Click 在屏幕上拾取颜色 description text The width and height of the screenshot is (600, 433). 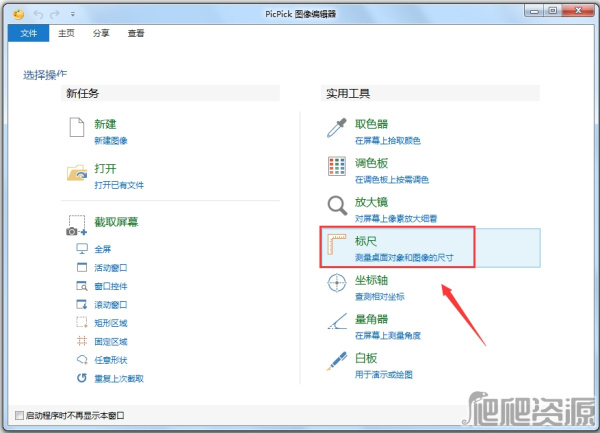[388, 141]
